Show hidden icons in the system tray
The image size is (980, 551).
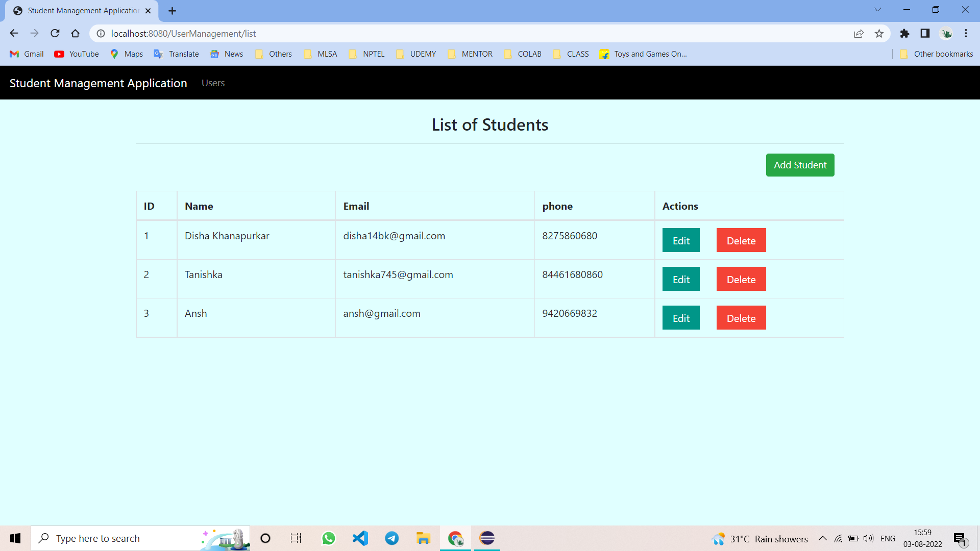pos(822,538)
